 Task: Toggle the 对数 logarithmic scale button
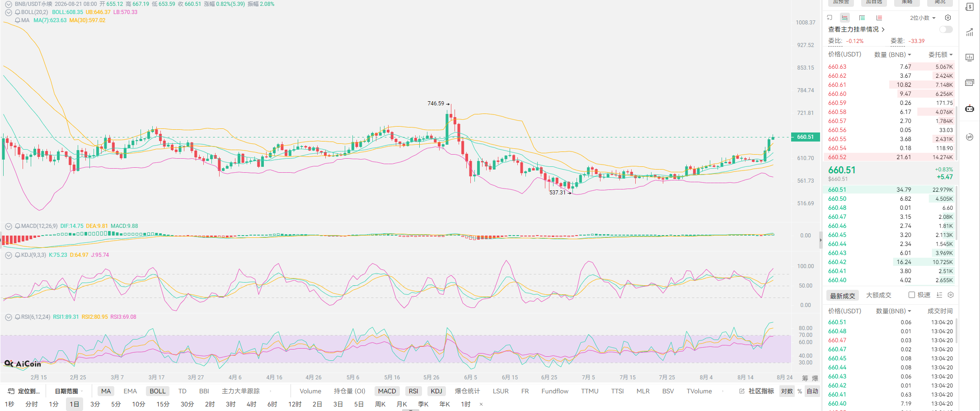787,391
